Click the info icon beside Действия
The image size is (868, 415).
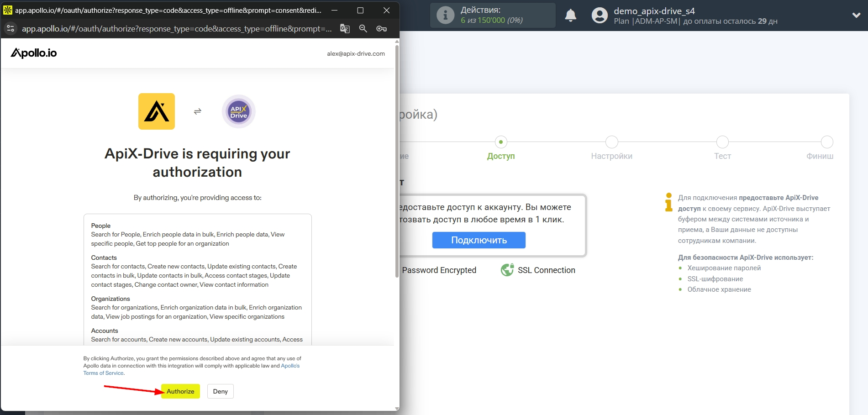[445, 16]
